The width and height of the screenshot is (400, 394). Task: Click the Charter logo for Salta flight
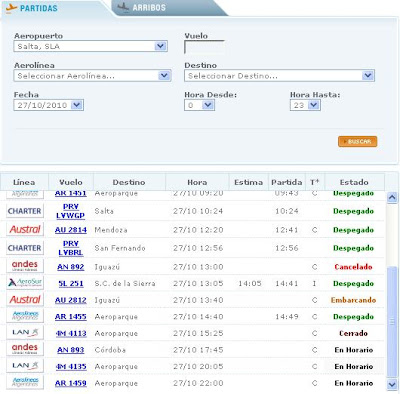click(x=25, y=211)
